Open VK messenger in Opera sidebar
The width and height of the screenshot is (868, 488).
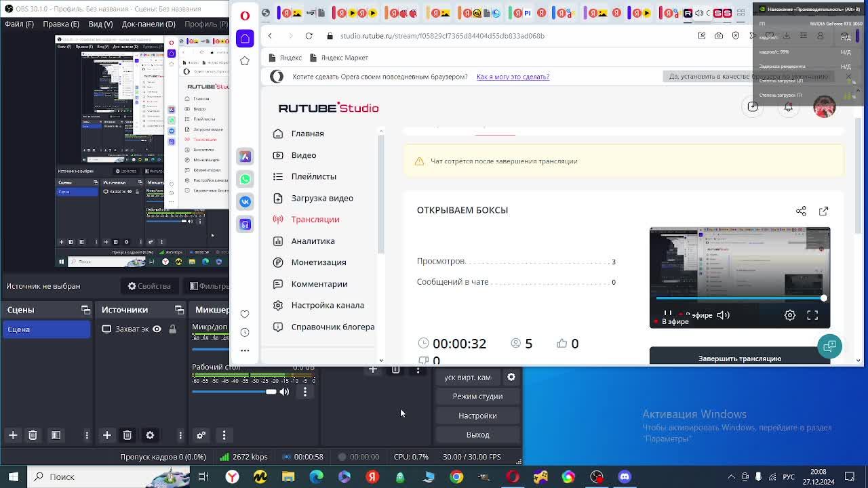[x=245, y=201]
